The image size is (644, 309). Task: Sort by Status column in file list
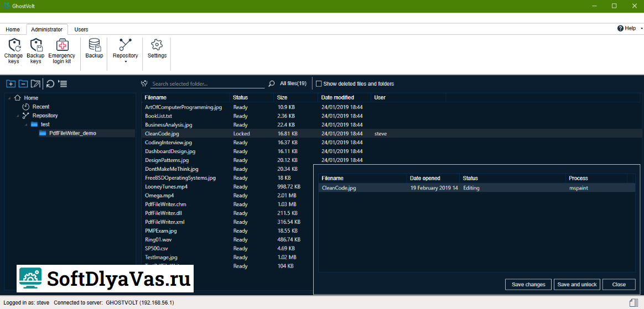click(x=251, y=98)
